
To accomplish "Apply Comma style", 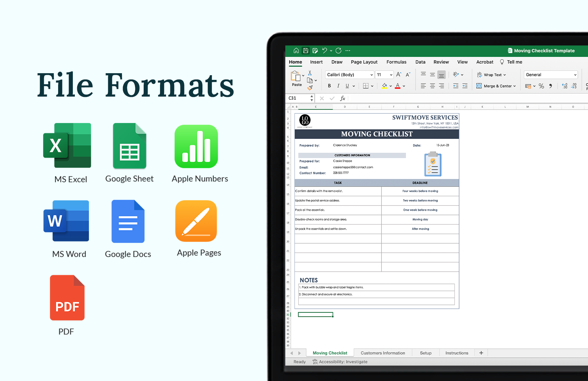I will point(551,86).
